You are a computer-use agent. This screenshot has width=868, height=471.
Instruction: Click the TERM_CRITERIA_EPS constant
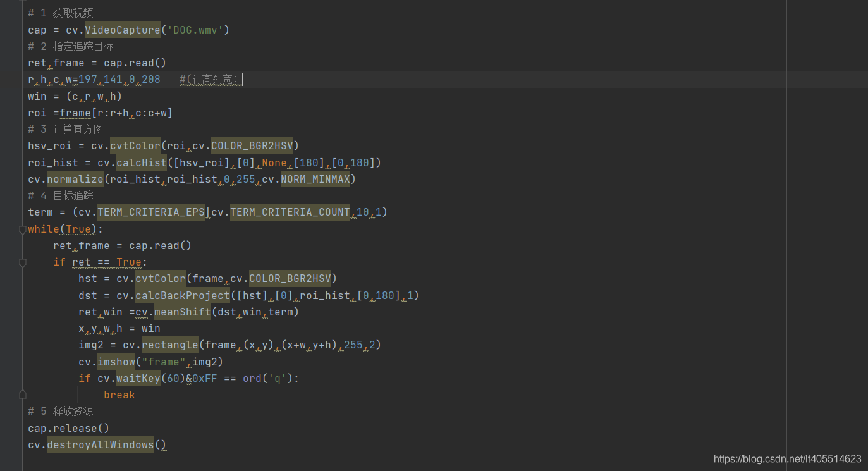[151, 212]
